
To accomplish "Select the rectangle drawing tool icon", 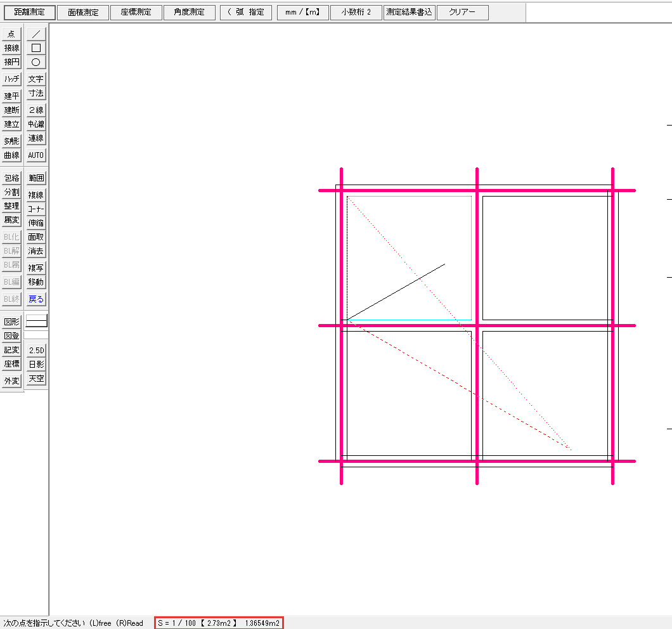I will 36,48.
